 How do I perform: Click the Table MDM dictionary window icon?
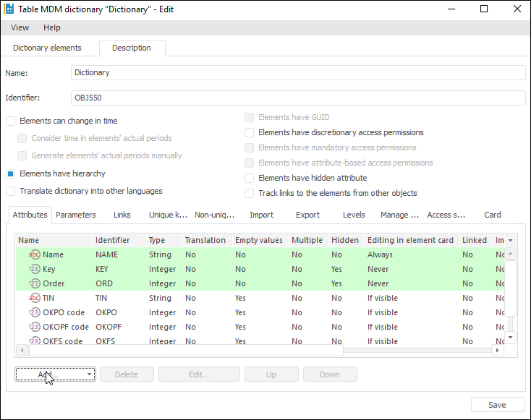9,9
